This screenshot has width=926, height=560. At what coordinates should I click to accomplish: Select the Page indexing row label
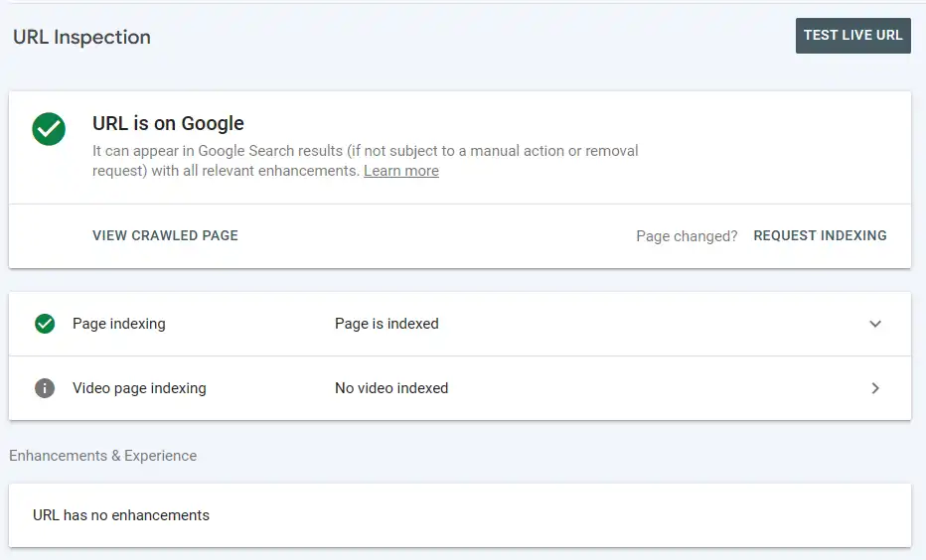click(x=118, y=324)
